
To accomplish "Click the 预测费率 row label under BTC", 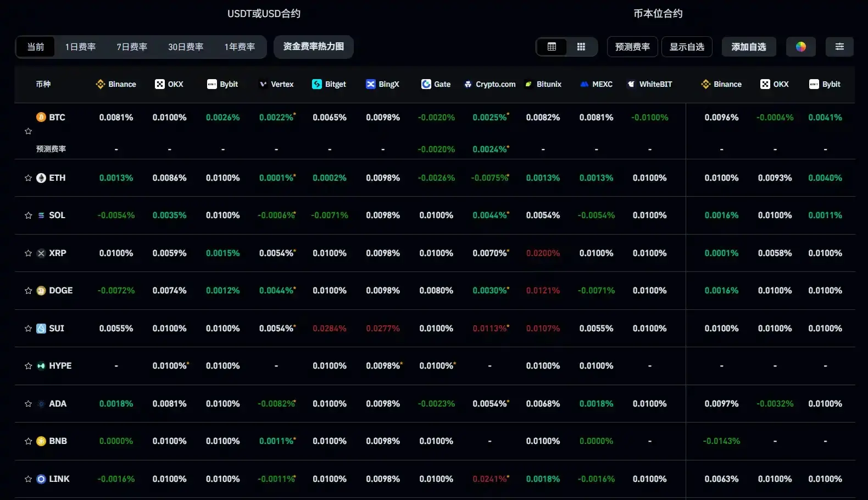I will pyautogui.click(x=51, y=149).
